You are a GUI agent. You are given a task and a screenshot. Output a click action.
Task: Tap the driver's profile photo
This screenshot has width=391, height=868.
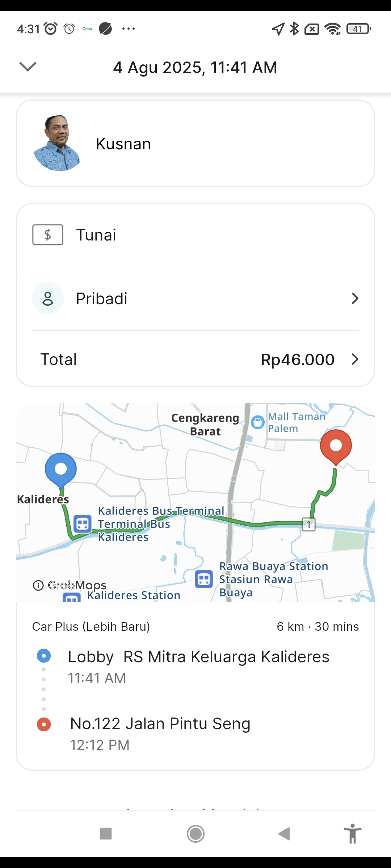pos(57,143)
